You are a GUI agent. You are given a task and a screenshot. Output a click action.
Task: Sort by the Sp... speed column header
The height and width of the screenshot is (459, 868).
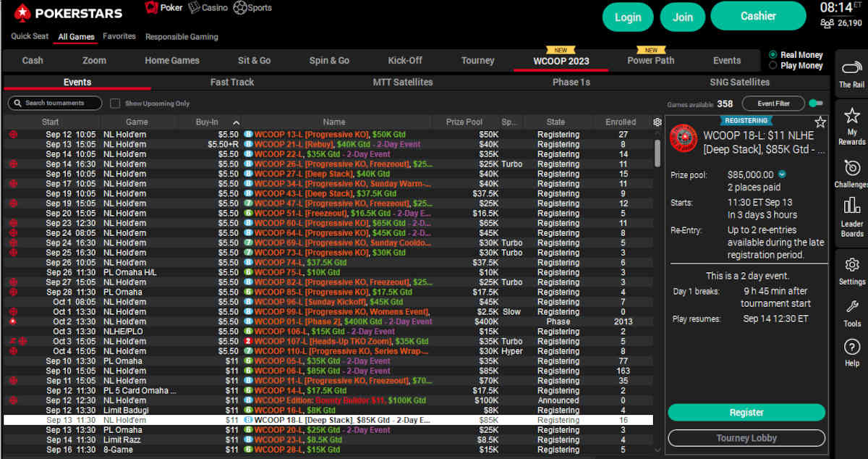[x=510, y=122]
